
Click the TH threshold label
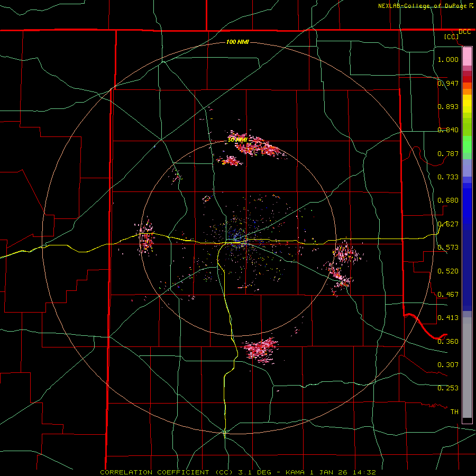pos(454,412)
